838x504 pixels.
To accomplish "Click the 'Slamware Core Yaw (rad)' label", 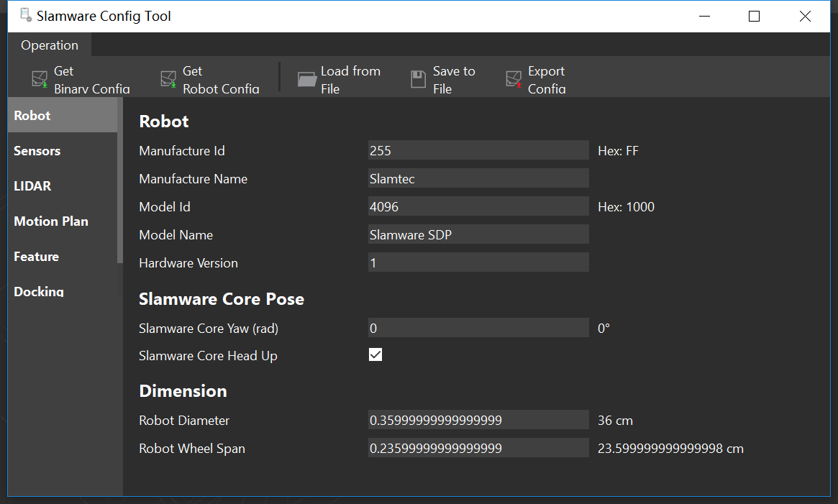I will tap(209, 328).
